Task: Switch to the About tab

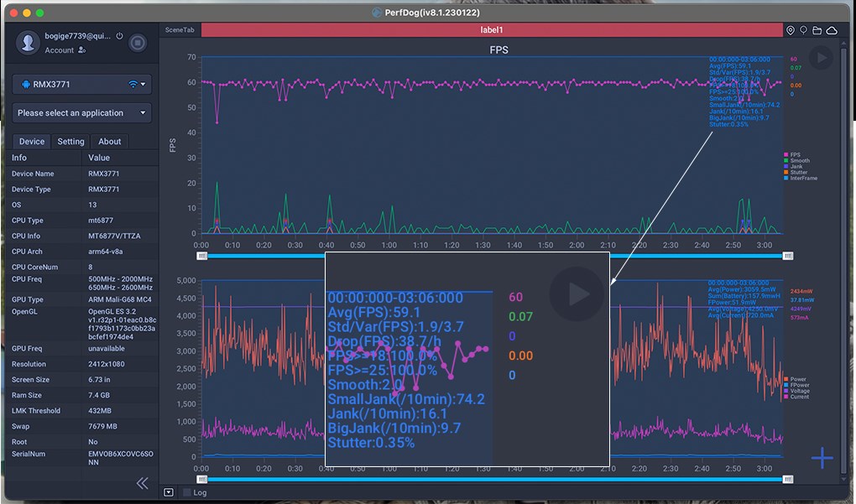Action: [110, 141]
